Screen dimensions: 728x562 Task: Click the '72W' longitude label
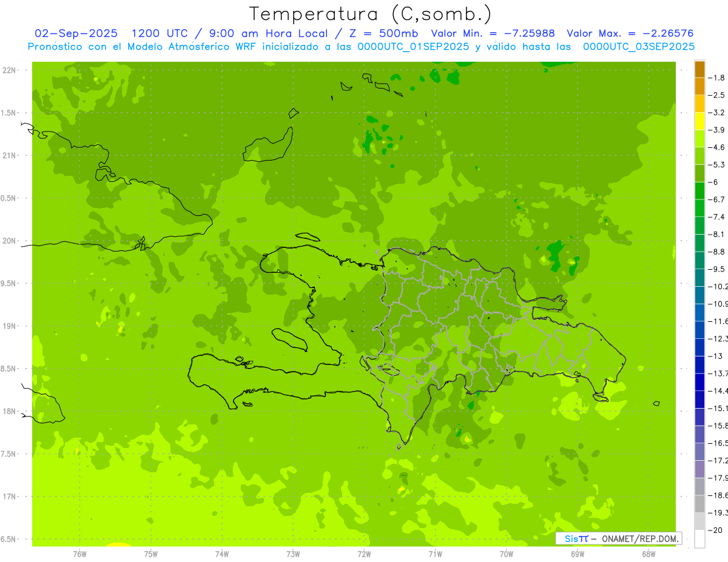pyautogui.click(x=364, y=554)
